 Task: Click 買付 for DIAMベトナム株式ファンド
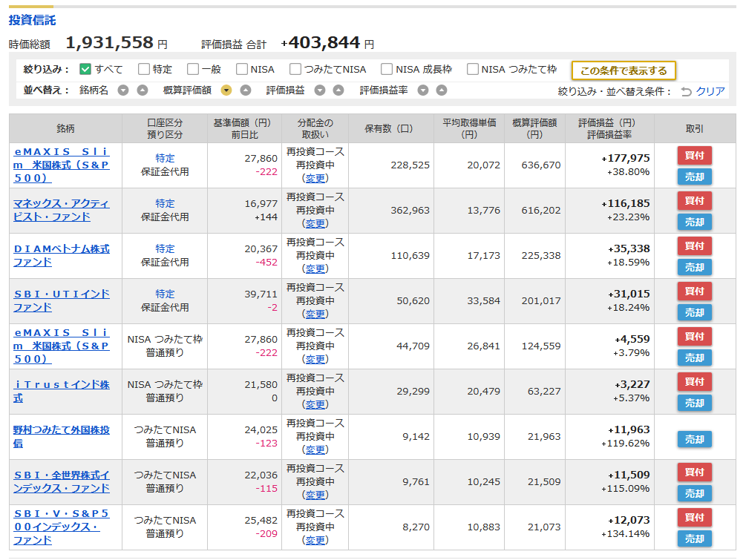click(x=694, y=246)
